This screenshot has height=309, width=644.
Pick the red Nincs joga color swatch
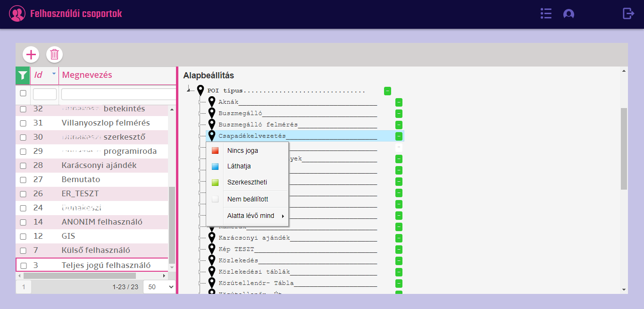215,151
